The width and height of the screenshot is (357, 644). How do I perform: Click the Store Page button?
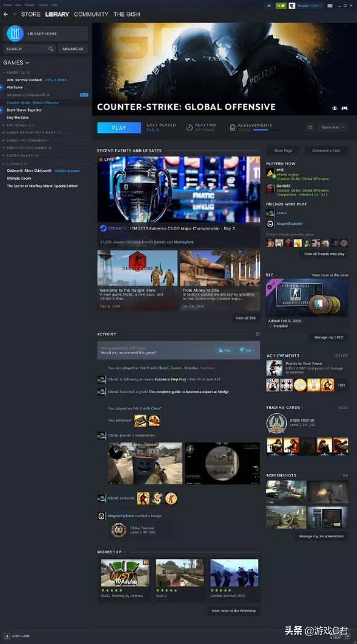coord(283,150)
